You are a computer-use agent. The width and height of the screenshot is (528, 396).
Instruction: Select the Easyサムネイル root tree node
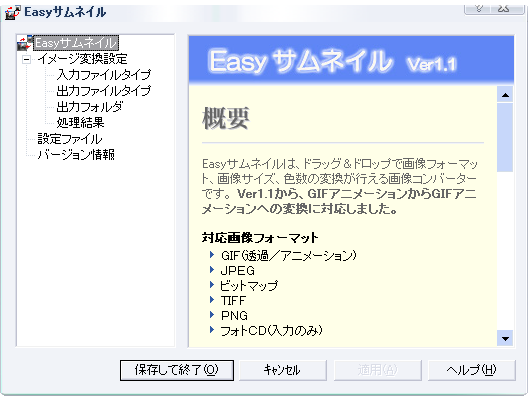76,43
